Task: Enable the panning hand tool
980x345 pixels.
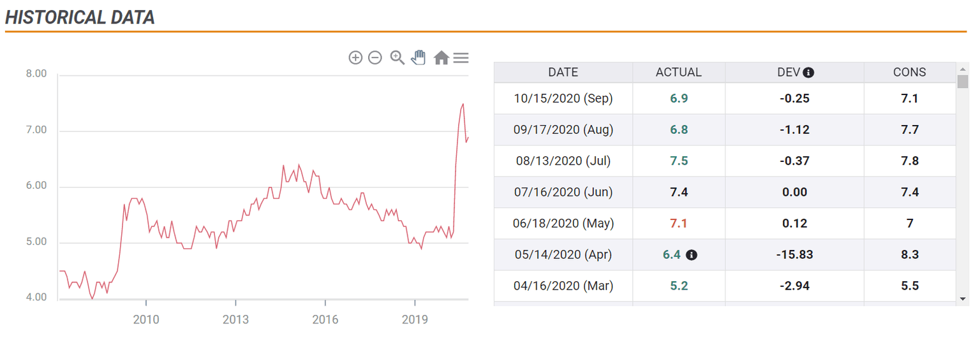Action: point(418,58)
